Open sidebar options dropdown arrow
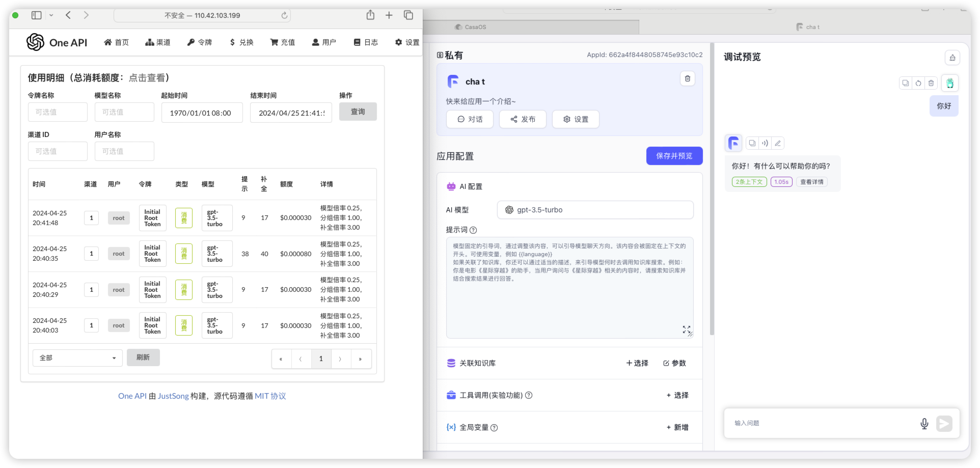Viewport: 980px width, 468px height. tap(51, 15)
